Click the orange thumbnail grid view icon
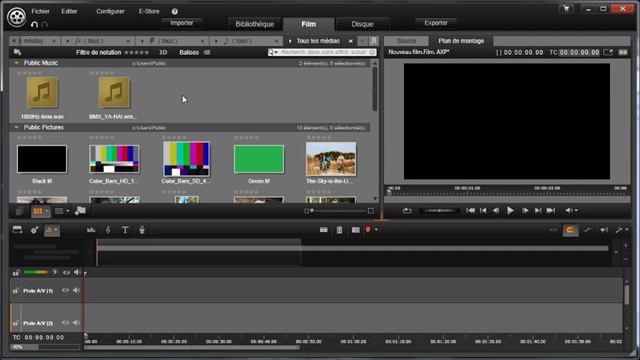The width and height of the screenshot is (640, 360). pos(40,211)
